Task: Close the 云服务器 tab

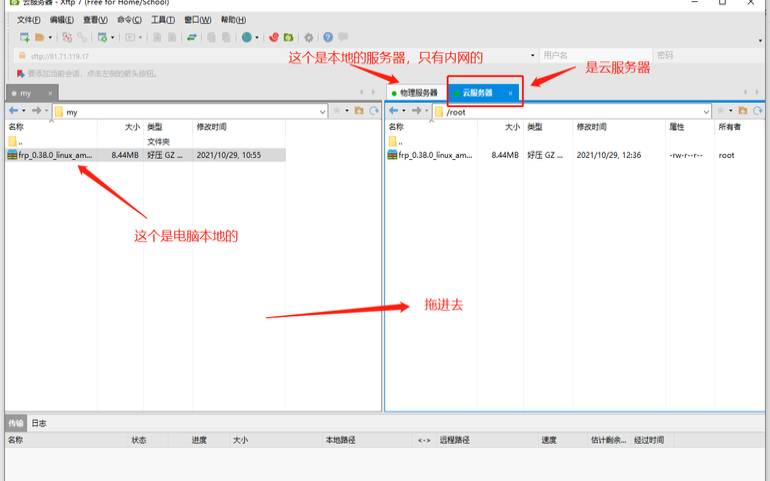Action: 510,93
